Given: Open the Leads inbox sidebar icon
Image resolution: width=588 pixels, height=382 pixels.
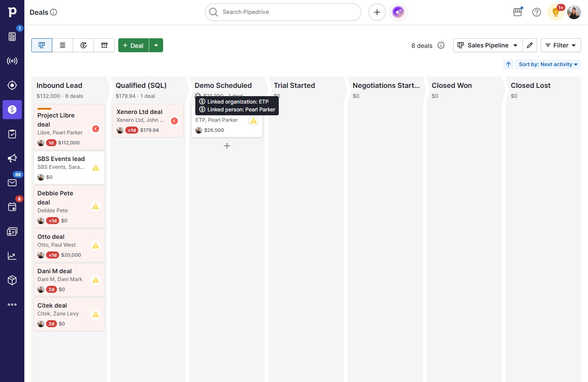Looking at the screenshot, I should 12,37.
